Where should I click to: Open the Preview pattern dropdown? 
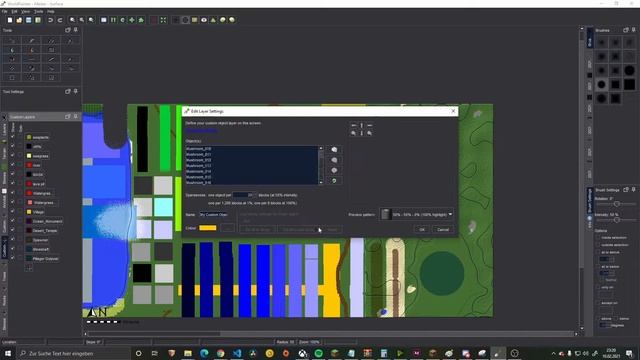tap(417, 214)
